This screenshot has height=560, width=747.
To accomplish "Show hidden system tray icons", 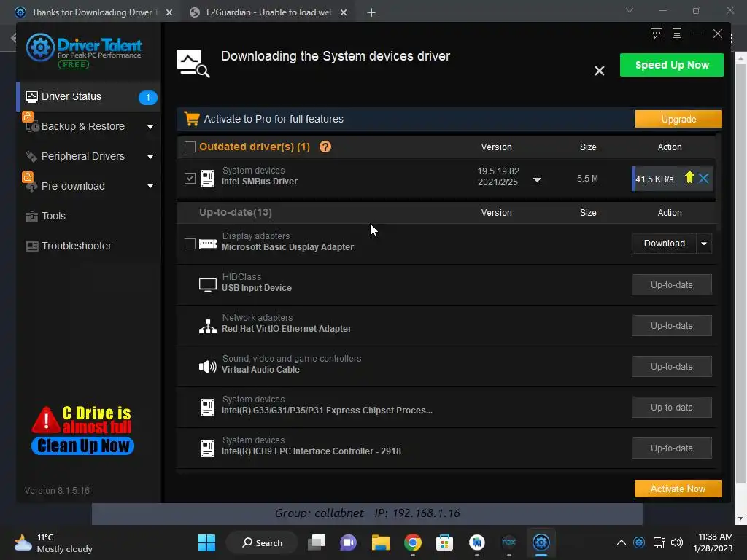I will click(x=621, y=542).
